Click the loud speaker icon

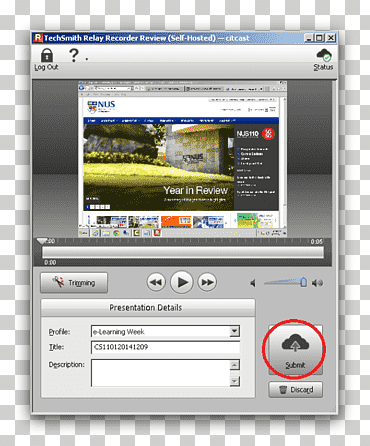pyautogui.click(x=317, y=283)
